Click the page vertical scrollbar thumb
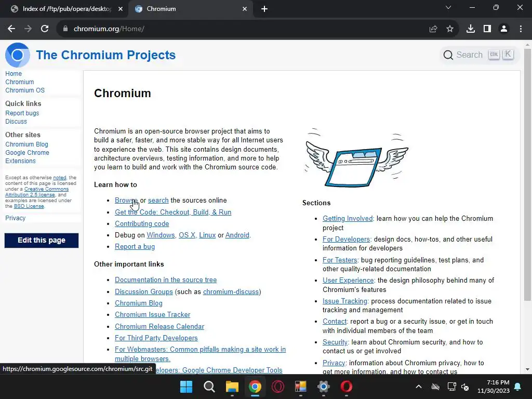The image size is (532, 399). tap(527, 175)
